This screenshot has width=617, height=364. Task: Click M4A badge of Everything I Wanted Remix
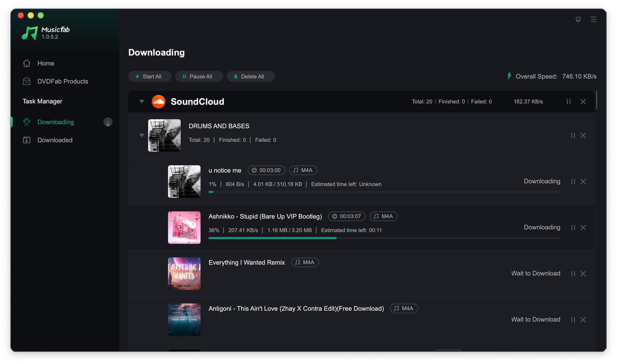click(305, 262)
